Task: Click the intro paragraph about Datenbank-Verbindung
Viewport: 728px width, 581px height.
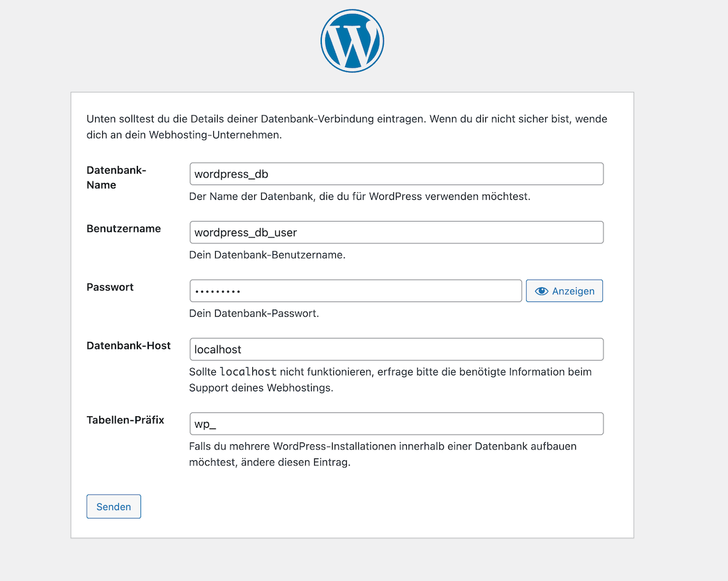Action: (x=347, y=126)
